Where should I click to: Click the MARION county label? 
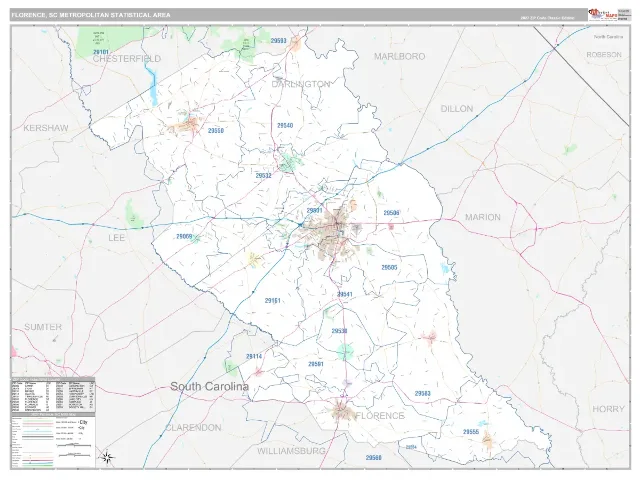click(483, 217)
